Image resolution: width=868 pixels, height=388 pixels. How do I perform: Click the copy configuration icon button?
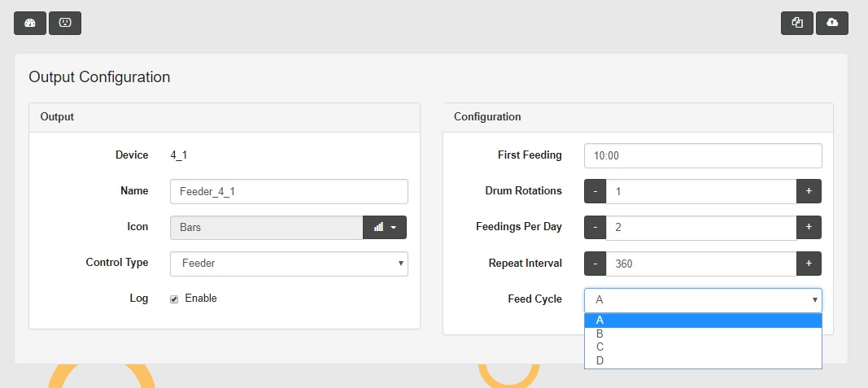(x=797, y=23)
